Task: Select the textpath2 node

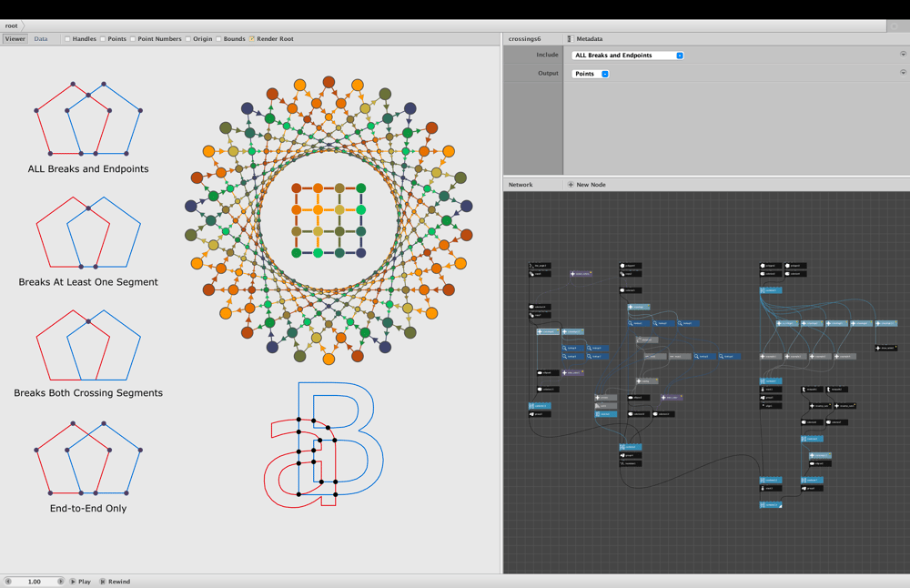Action: coord(837,389)
